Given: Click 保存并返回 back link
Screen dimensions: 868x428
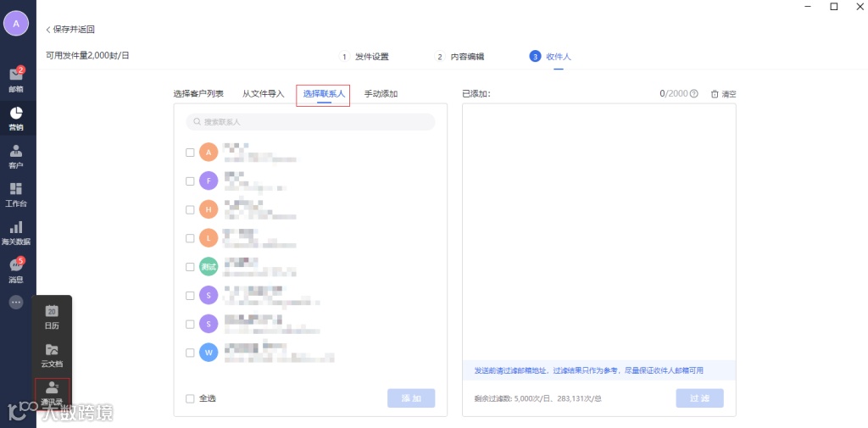Looking at the screenshot, I should (x=70, y=30).
